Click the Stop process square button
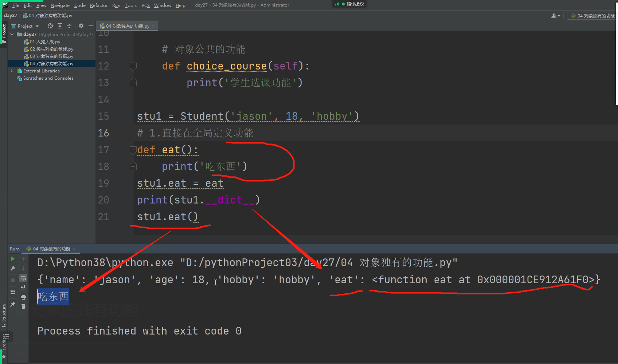 click(13, 280)
